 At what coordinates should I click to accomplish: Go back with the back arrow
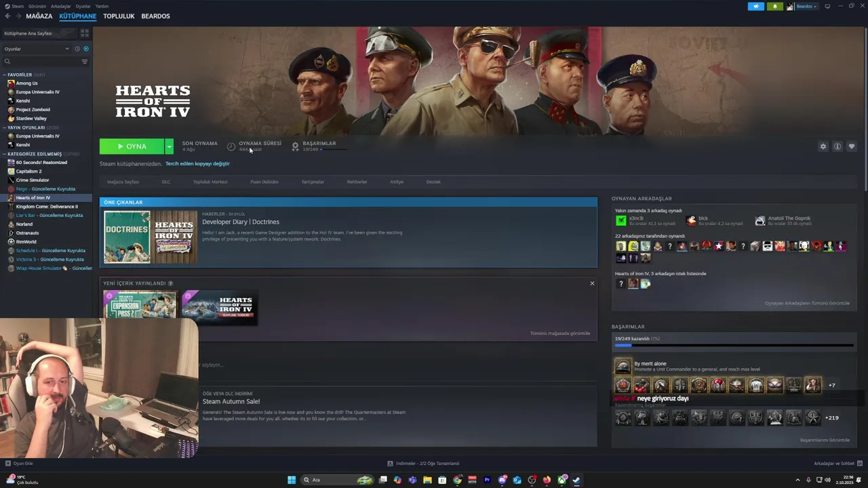click(x=9, y=16)
